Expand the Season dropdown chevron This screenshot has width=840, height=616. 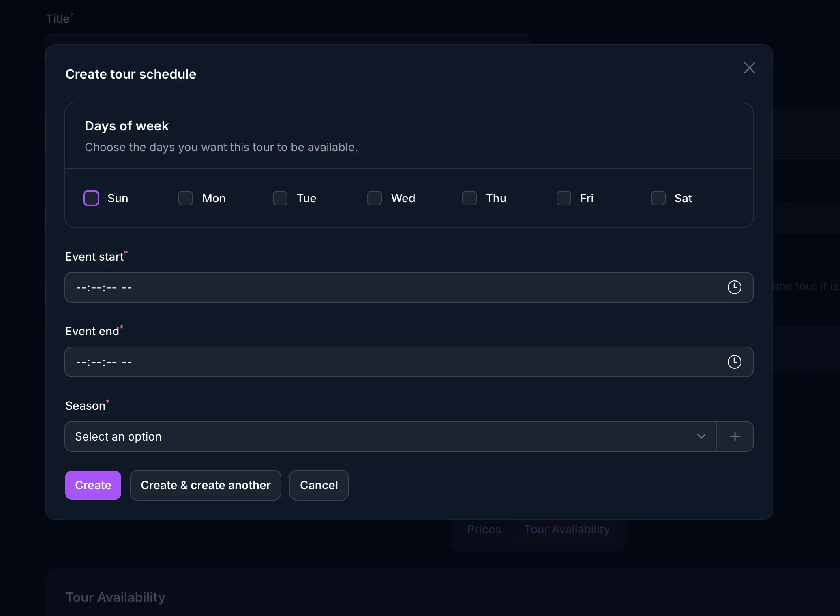[702, 436]
